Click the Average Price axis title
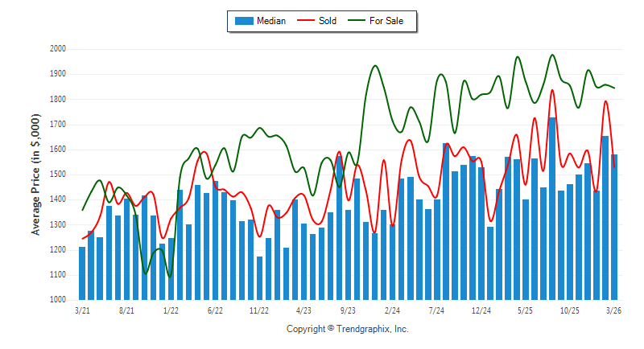Image resolution: width=644 pixels, height=349 pixels. point(35,174)
